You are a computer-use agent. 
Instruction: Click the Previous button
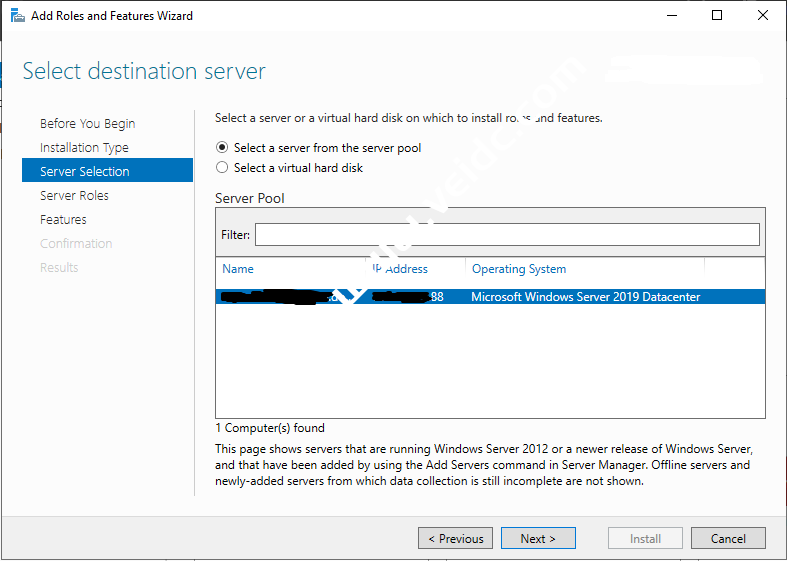(x=455, y=539)
